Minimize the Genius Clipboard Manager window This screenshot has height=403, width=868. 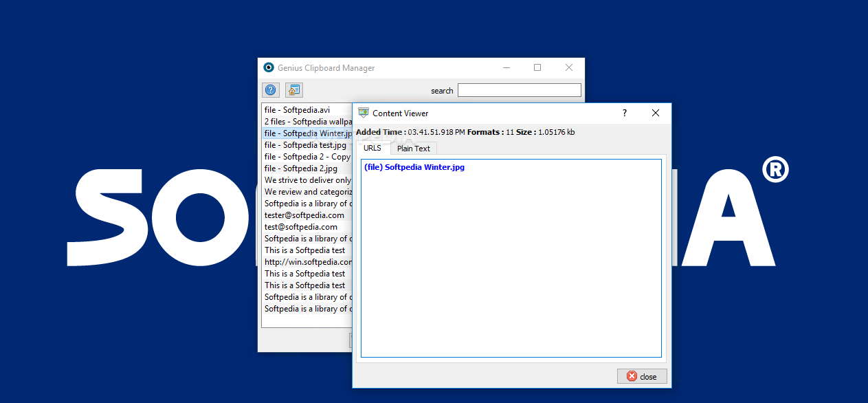coord(507,67)
